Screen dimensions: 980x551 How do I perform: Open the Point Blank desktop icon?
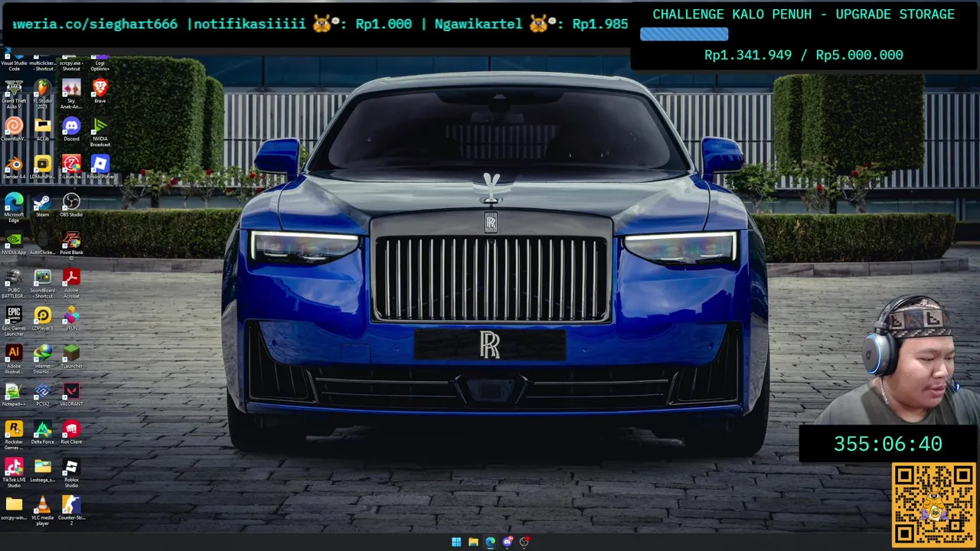click(x=71, y=245)
